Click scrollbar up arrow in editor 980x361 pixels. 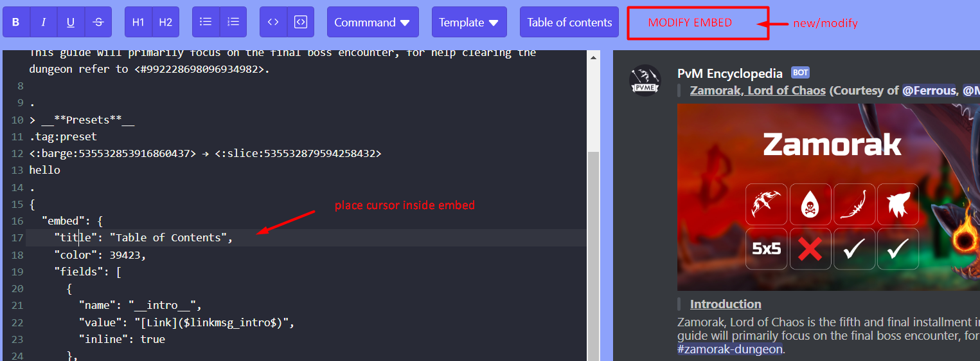pyautogui.click(x=593, y=57)
